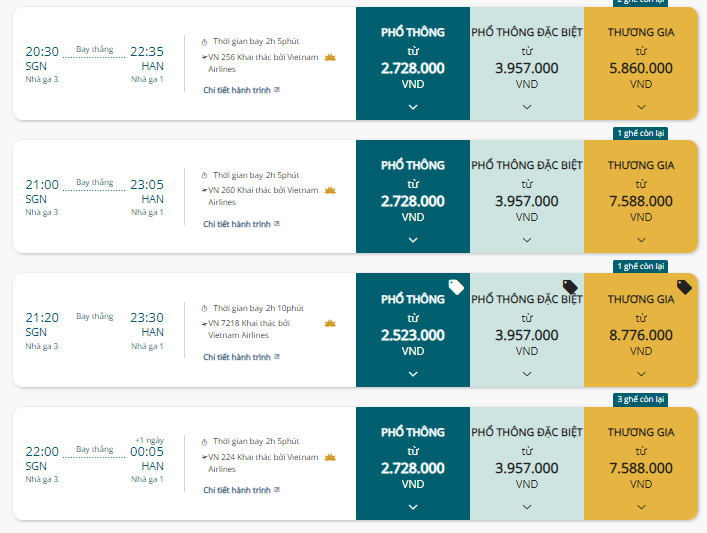This screenshot has width=707, height=533.
Task: Click the golden lotus logo beside VN 260
Action: (330, 190)
